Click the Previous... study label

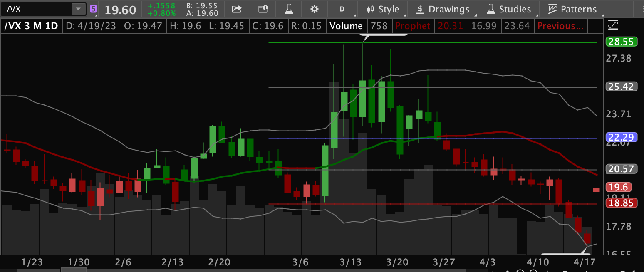(x=560, y=26)
